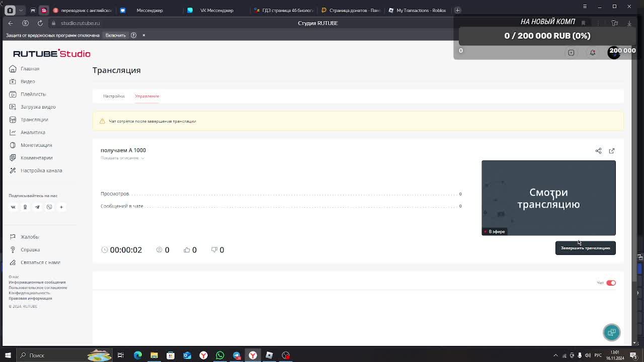Expand Показать описание dropdown
644x362 pixels.
pos(122,158)
